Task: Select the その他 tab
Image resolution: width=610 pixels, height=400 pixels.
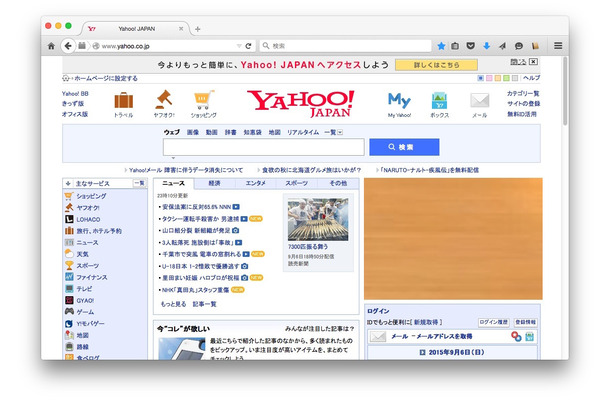Action: (x=338, y=183)
